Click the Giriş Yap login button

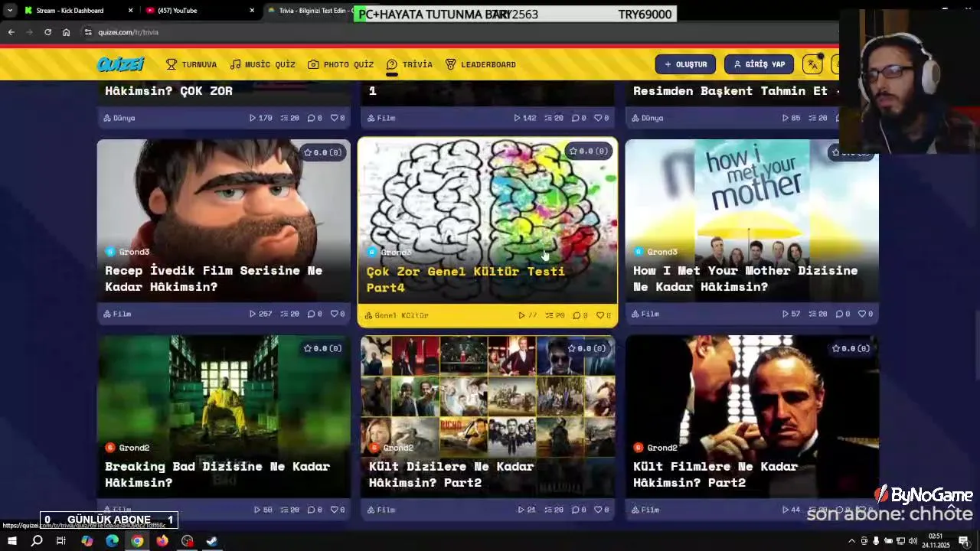pos(759,64)
